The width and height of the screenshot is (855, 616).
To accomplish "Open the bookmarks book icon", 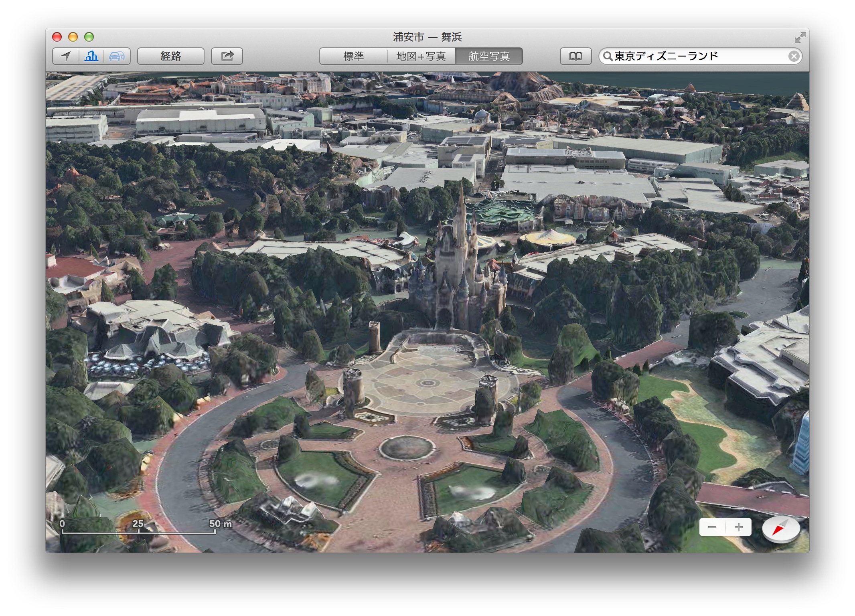I will 575,56.
